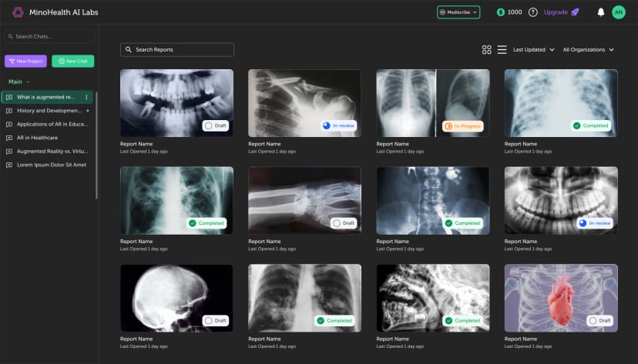Open 'Augmented Reality vs. Virtu...' chat
Image resolution: width=638 pixels, height=364 pixels.
[x=52, y=151]
